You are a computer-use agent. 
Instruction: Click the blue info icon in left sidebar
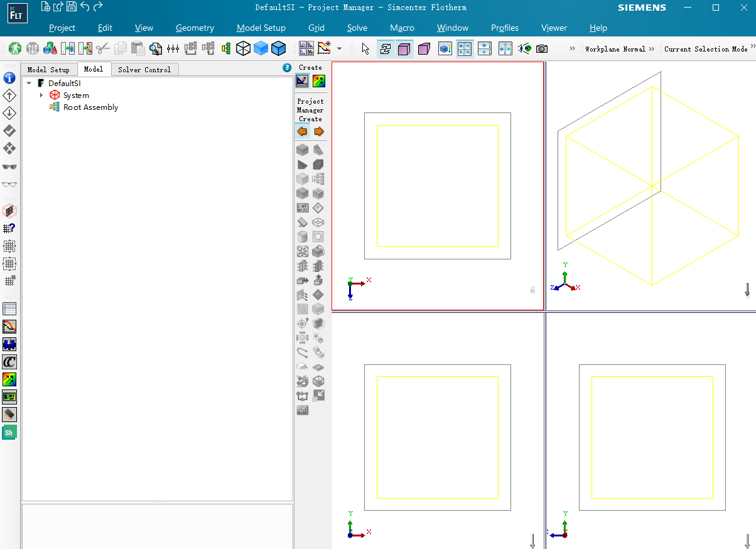click(x=9, y=78)
